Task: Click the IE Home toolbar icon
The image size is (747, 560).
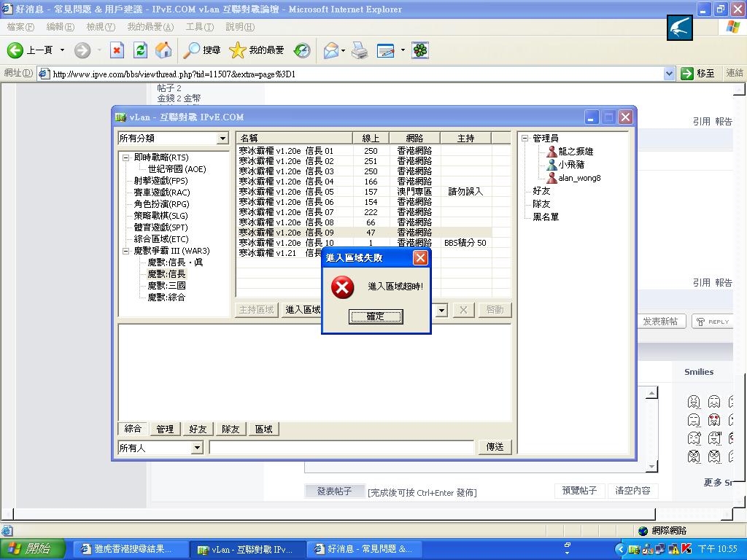Action: (163, 50)
